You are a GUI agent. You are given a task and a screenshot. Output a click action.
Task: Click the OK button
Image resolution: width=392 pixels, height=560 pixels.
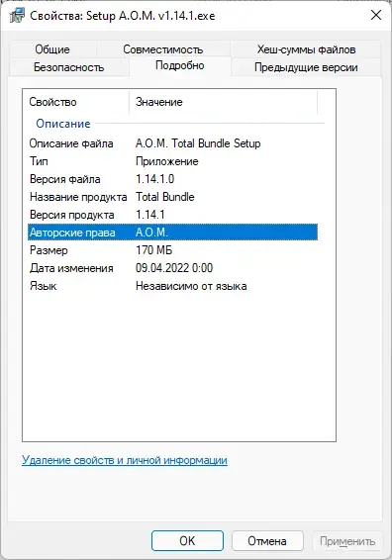click(x=187, y=541)
